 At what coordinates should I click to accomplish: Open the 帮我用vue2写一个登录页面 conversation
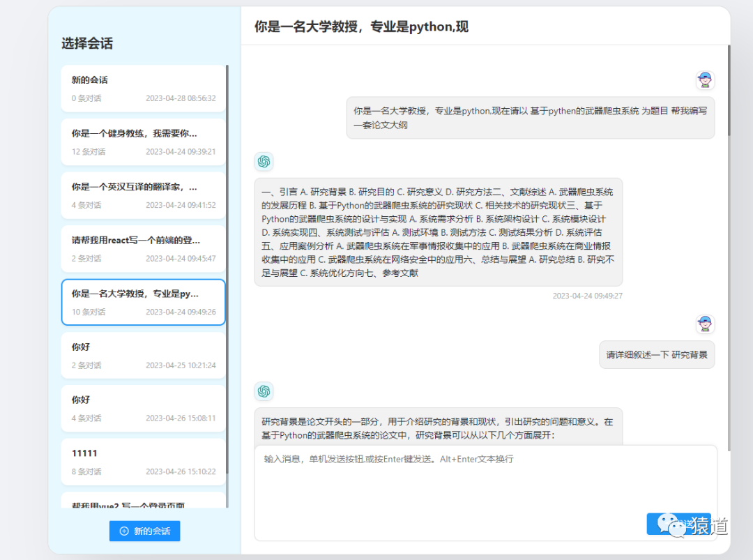(x=143, y=504)
